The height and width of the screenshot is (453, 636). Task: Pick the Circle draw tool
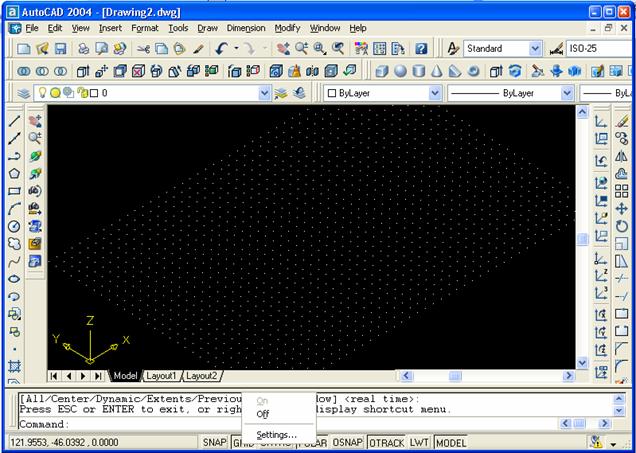[14, 227]
